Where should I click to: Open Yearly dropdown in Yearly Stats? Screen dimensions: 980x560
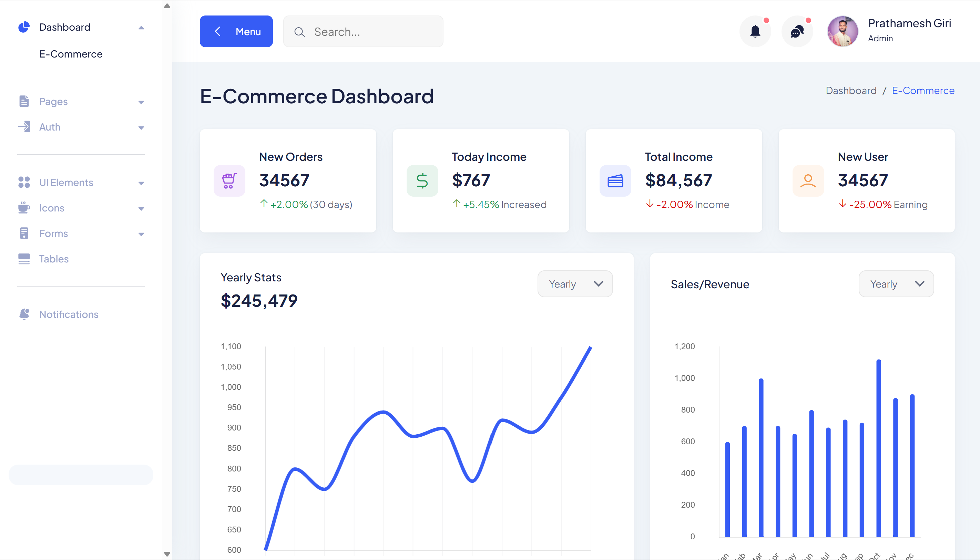tap(575, 284)
